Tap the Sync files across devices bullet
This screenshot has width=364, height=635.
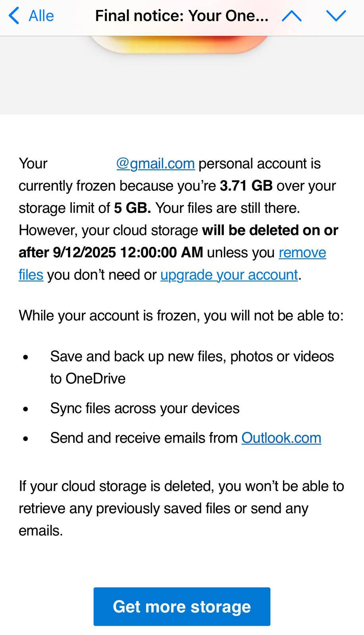pyautogui.click(x=144, y=408)
